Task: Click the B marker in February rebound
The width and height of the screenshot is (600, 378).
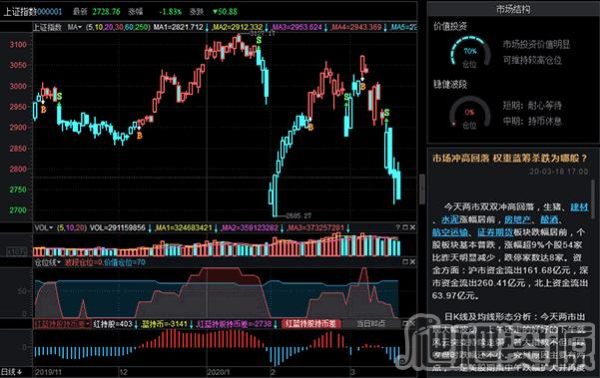Action: [311, 127]
